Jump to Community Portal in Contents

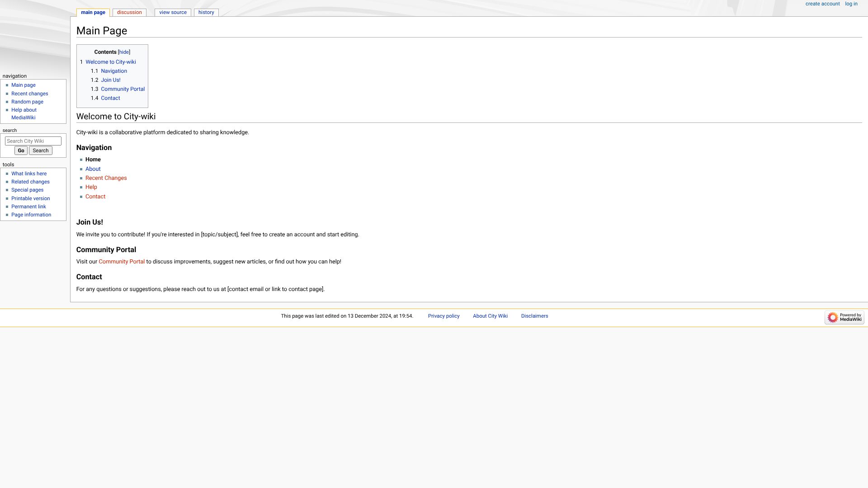[x=123, y=89]
